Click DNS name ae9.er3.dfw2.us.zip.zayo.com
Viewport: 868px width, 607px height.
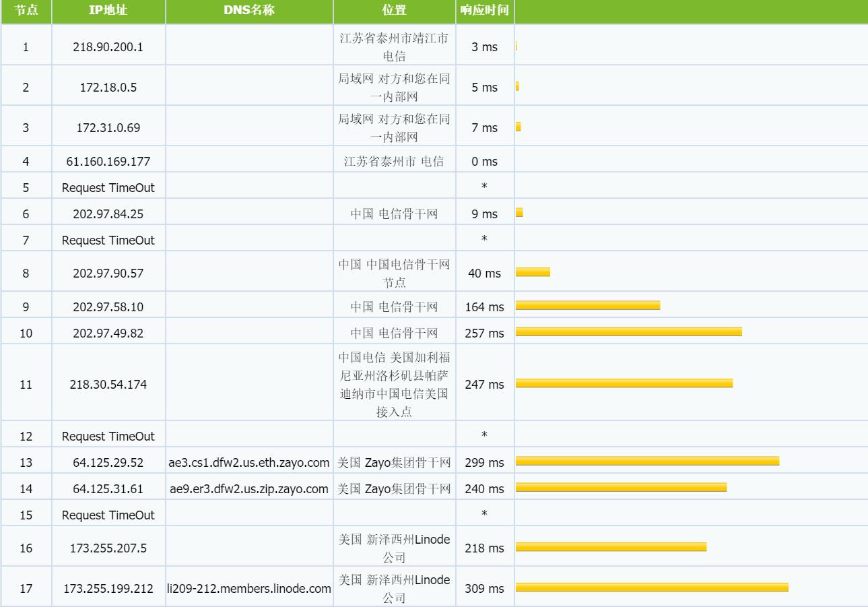point(249,489)
